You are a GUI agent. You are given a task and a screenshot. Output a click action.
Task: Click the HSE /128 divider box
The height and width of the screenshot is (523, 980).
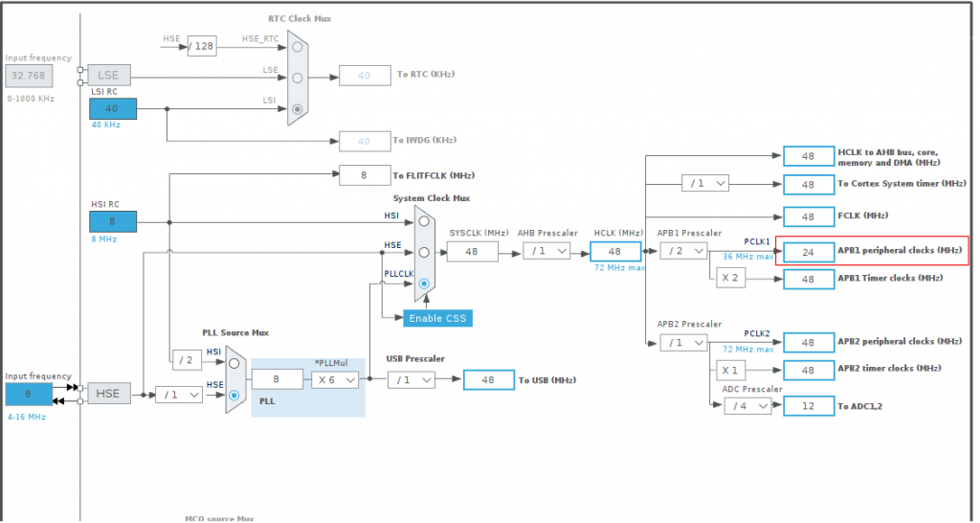click(x=202, y=46)
